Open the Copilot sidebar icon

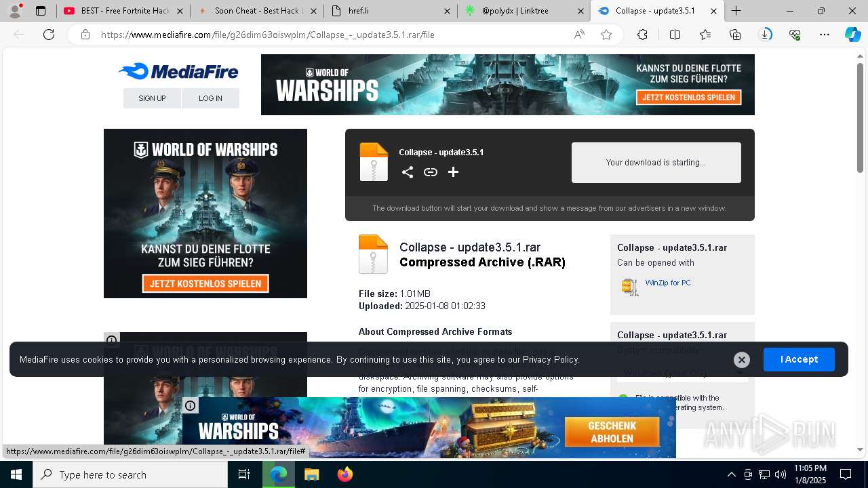pyautogui.click(x=852, y=35)
